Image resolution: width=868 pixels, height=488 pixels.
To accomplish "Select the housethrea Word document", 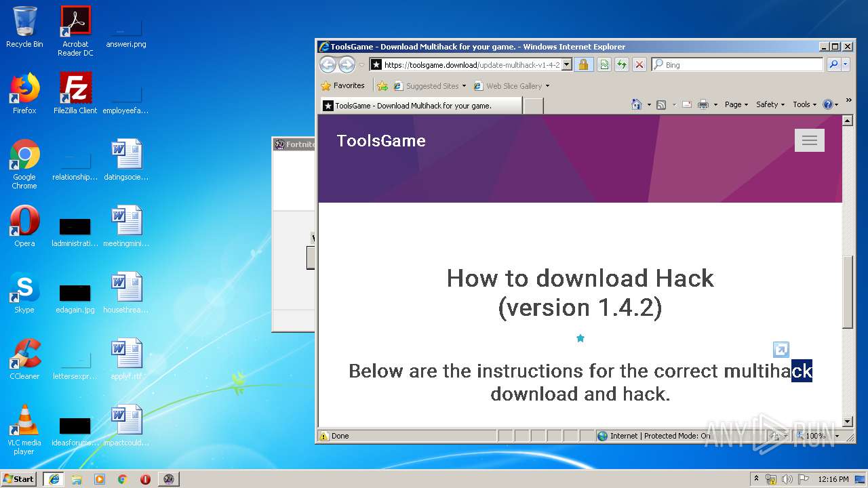I will [126, 293].
